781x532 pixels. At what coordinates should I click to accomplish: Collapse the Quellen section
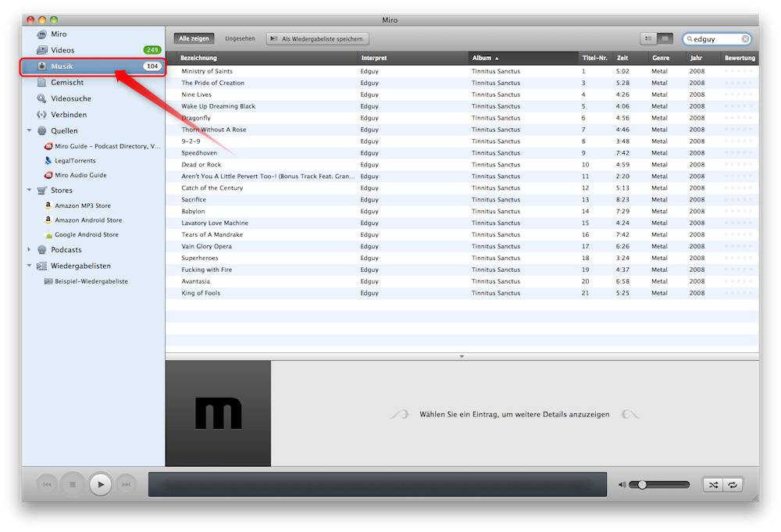click(x=30, y=130)
